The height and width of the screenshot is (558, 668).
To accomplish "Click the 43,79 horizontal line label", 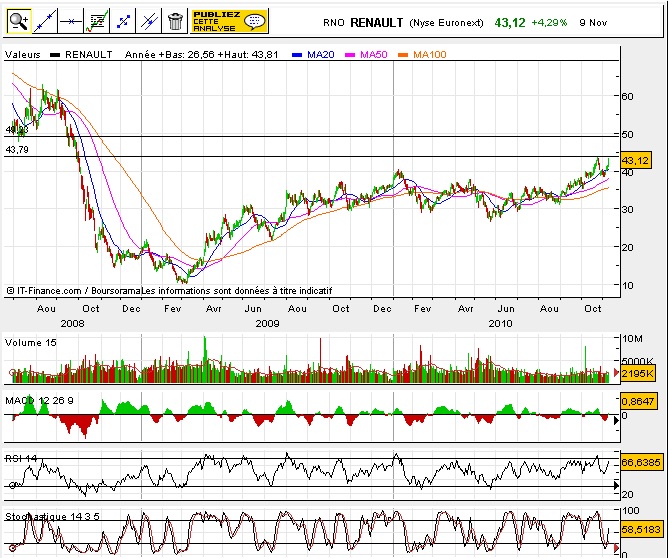I will point(17,150).
